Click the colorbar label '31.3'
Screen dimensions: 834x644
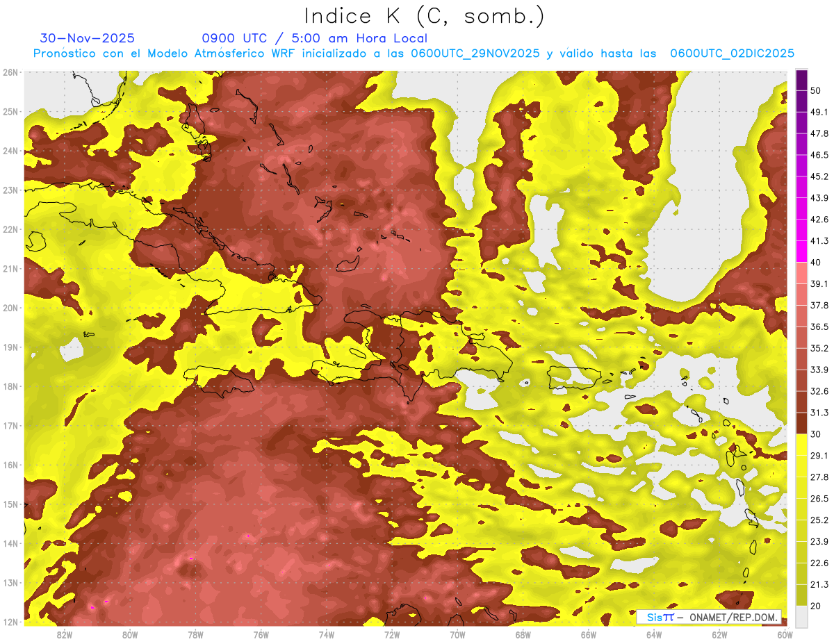pos(819,413)
